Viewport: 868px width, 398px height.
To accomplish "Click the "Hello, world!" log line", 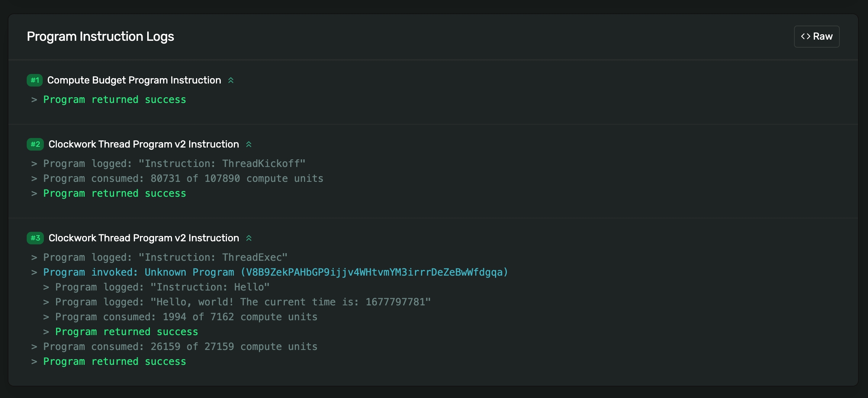I will (243, 302).
